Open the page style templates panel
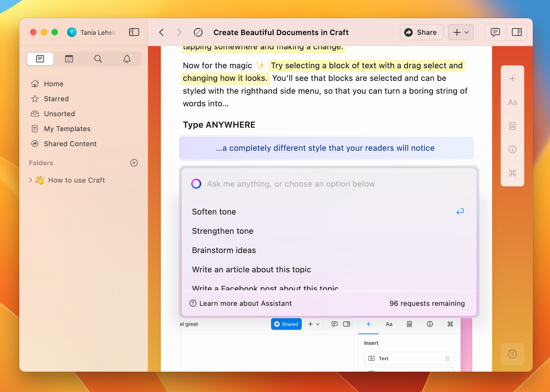The width and height of the screenshot is (550, 392). pyautogui.click(x=513, y=126)
